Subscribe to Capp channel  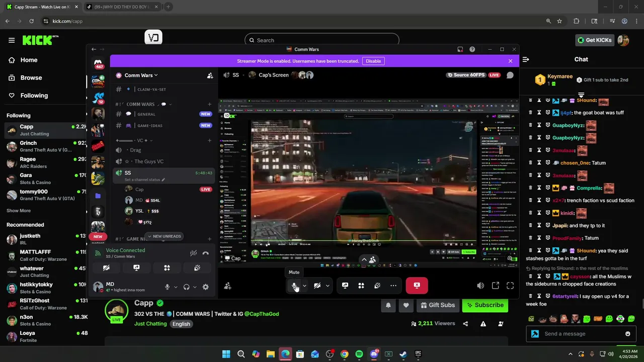click(x=485, y=305)
